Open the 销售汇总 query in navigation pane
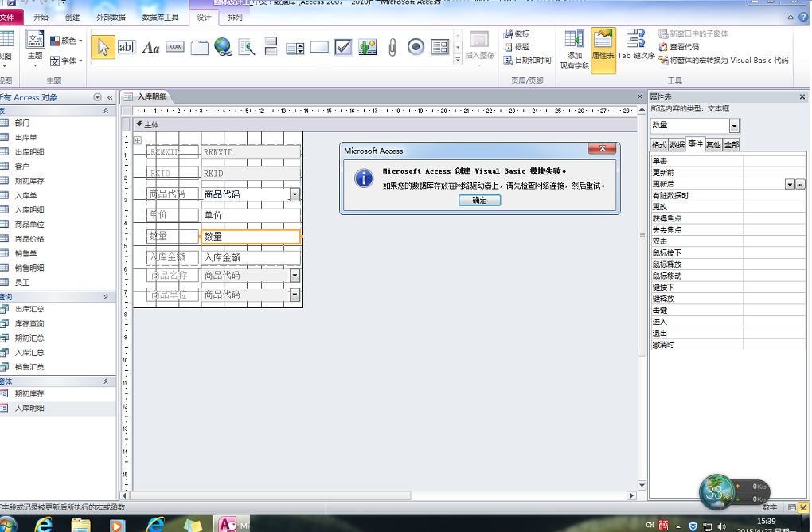 click(29, 367)
